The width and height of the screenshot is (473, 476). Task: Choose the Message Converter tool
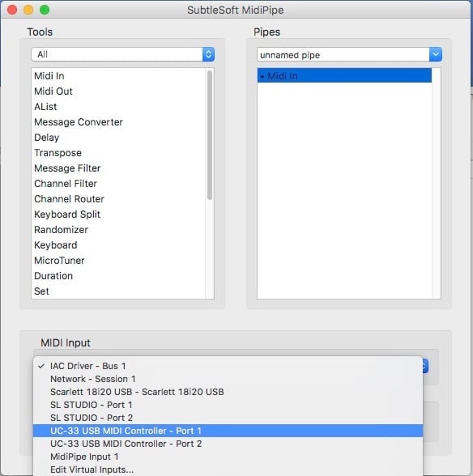pos(79,122)
